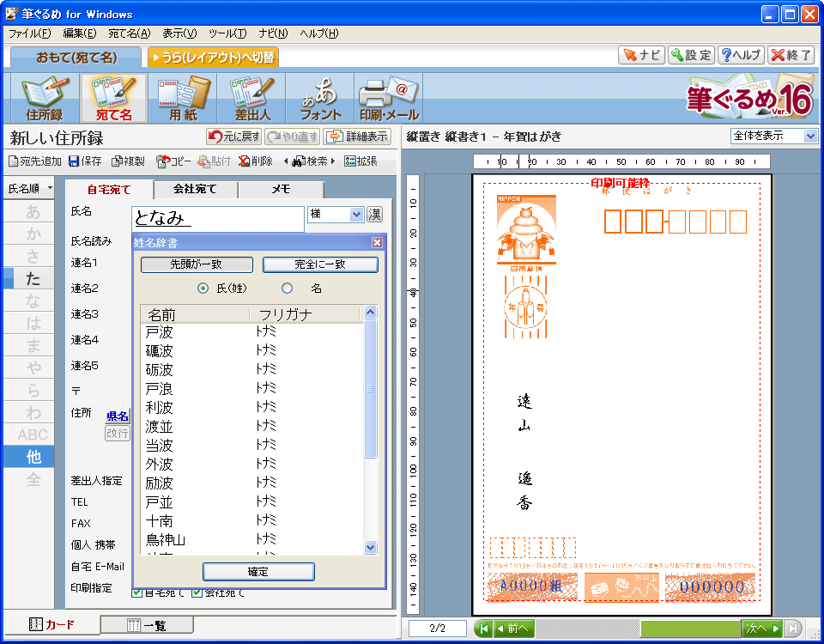This screenshot has width=824, height=644.
Task: Click やり直す redo button
Action: point(292,137)
